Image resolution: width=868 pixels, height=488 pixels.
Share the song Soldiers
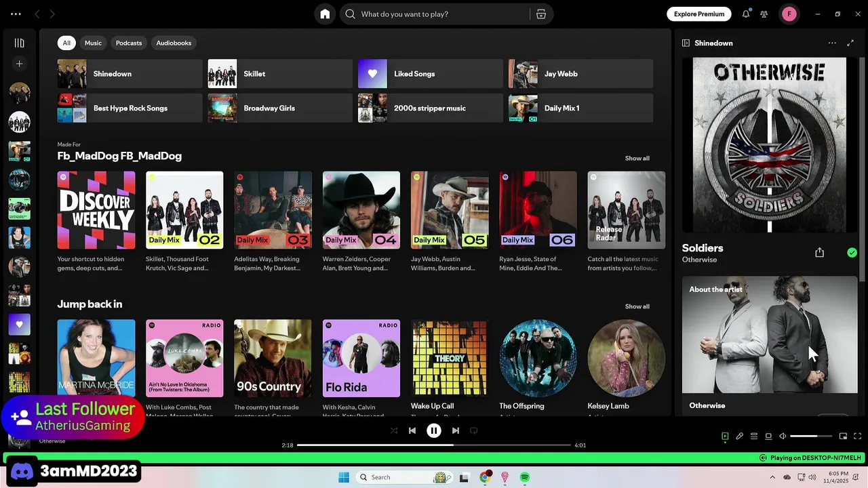point(819,252)
